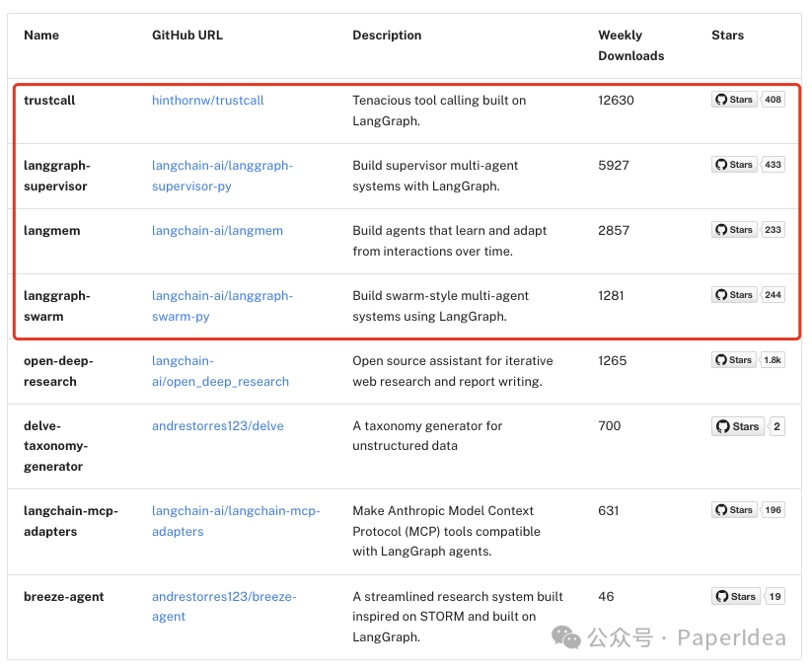Click the 244 star count badge
This screenshot has width=812, height=670.
point(773,295)
